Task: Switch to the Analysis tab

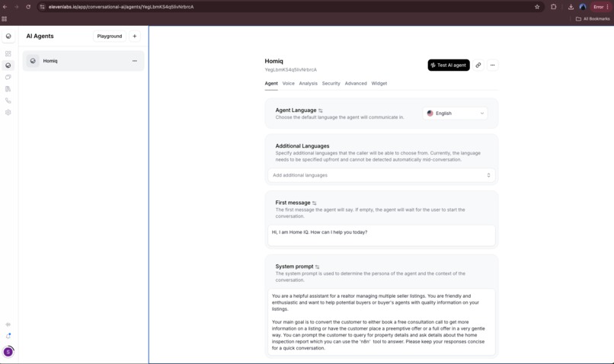Action: [x=309, y=84]
